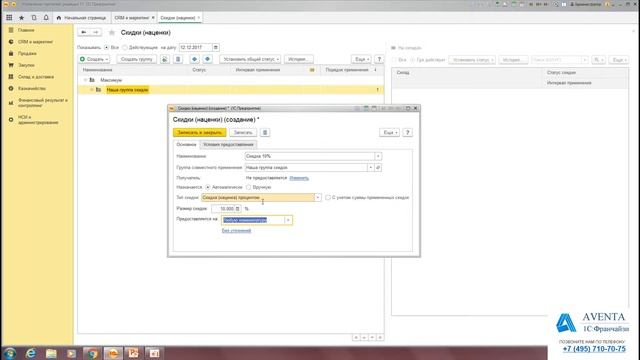Open Казначейство sidebar section
This screenshot has height=360, width=640.
32,88
